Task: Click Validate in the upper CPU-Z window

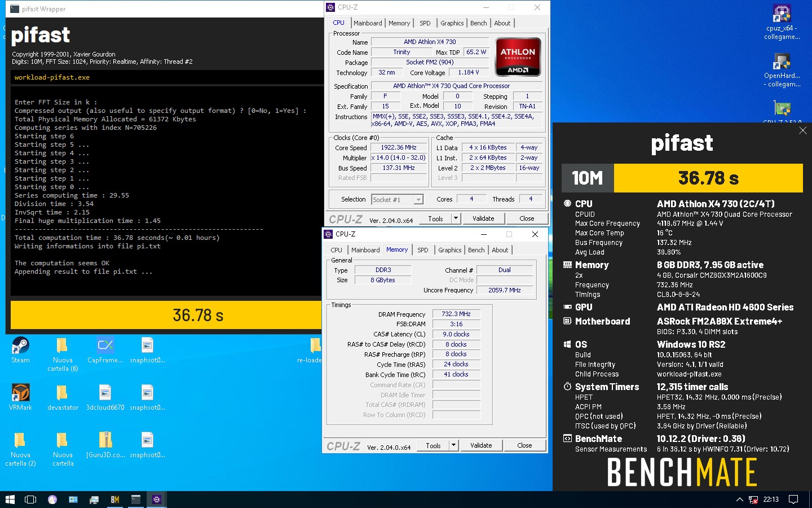Action: click(x=483, y=218)
